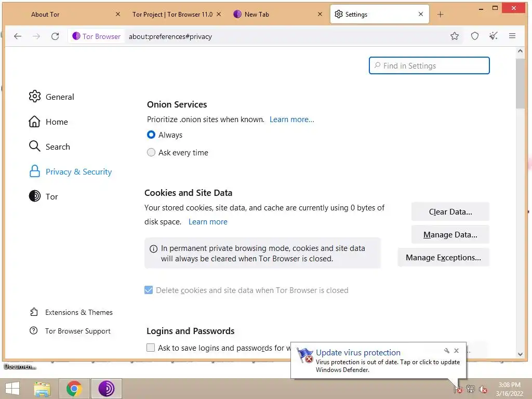Image resolution: width=532 pixels, height=399 pixels.
Task: Click the Manage Data... button
Action: pos(450,234)
